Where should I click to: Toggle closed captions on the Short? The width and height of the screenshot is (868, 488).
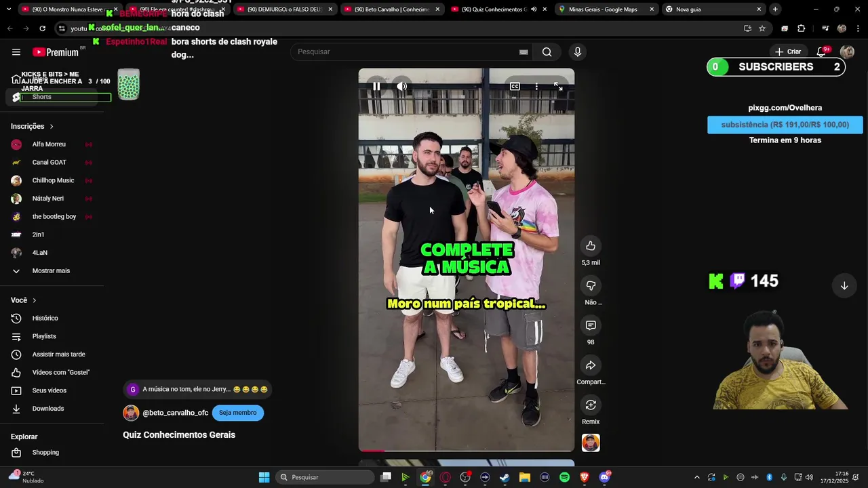pyautogui.click(x=515, y=86)
